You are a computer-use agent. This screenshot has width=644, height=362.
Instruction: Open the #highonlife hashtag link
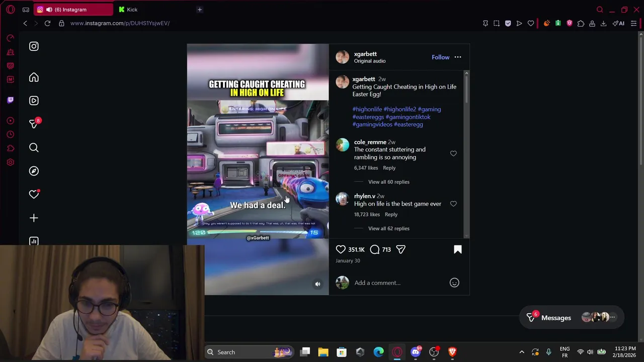pos(367,109)
